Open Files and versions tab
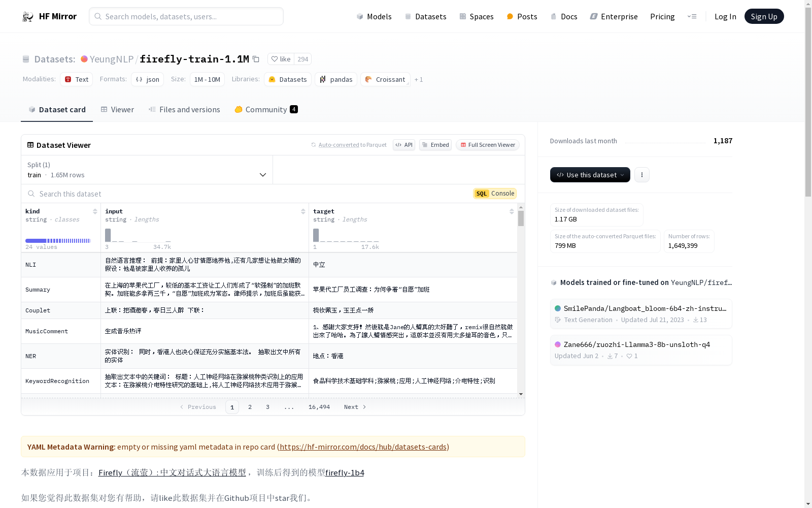The height and width of the screenshot is (508, 812). [x=184, y=110]
